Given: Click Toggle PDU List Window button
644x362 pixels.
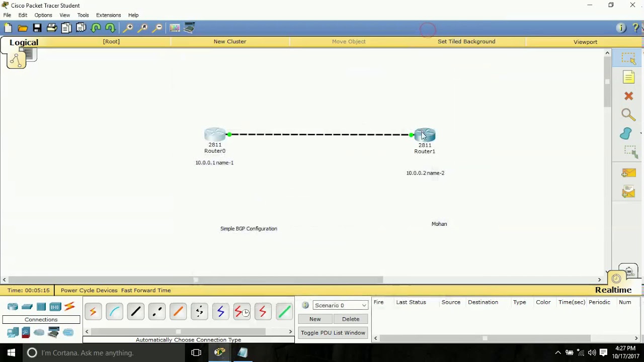Looking at the screenshot, I should point(333,333).
